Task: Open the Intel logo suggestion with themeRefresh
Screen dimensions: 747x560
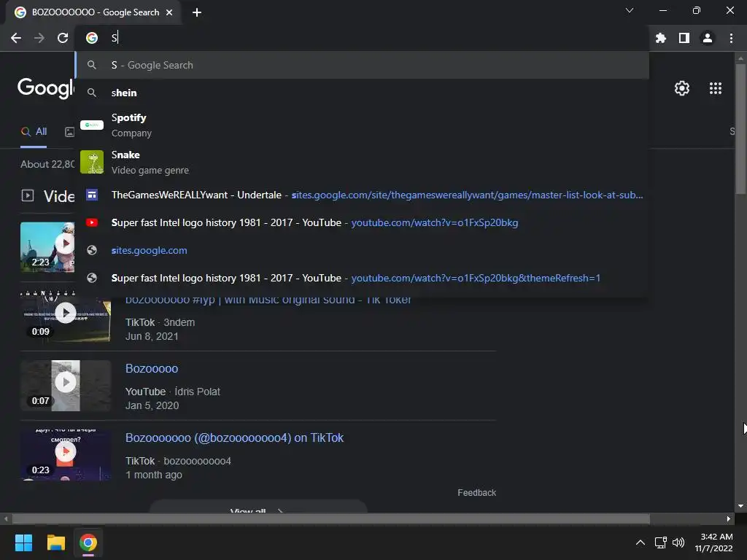Action: tap(362, 278)
